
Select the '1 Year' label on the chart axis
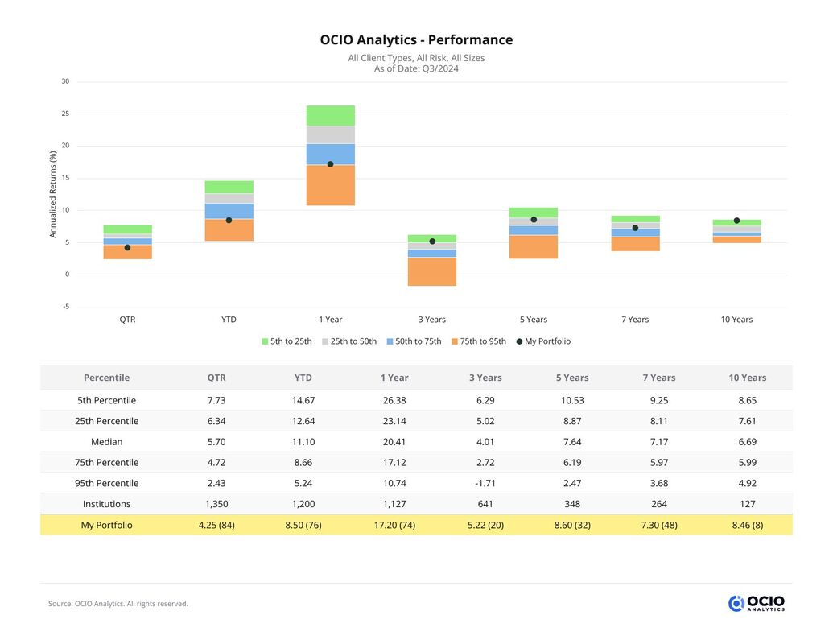(331, 320)
